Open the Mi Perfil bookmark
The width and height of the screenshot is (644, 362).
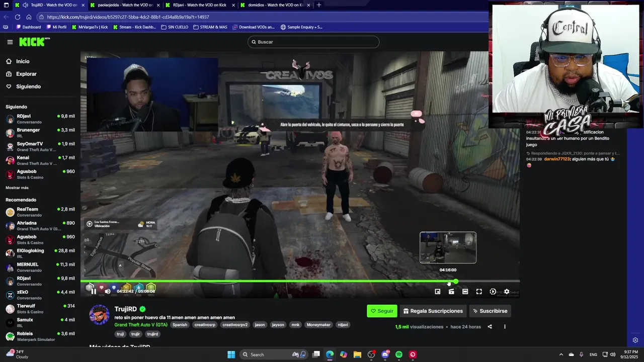(x=56, y=27)
